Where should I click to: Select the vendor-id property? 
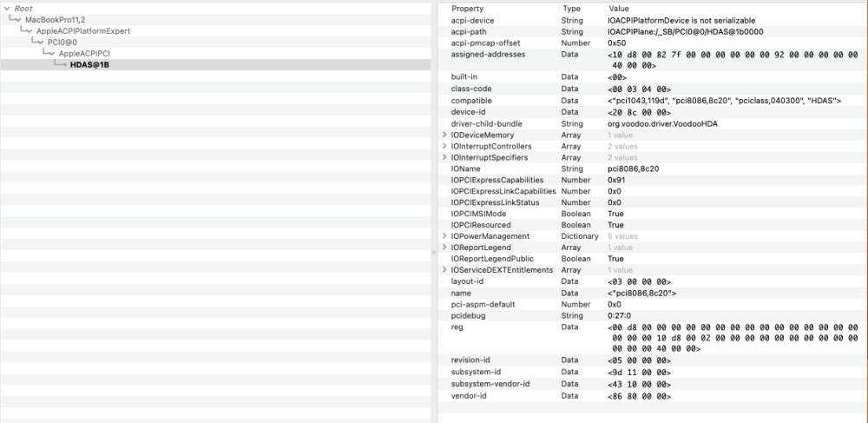coord(470,396)
